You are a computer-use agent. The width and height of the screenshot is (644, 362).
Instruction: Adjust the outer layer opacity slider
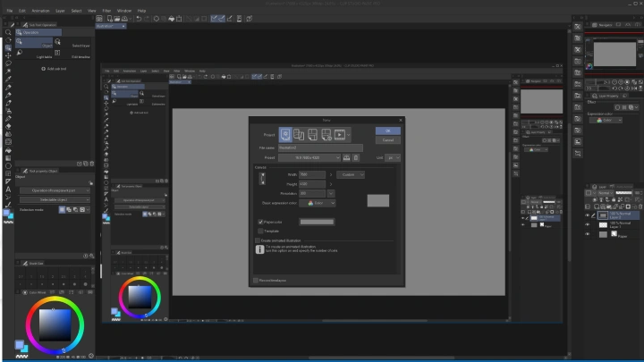(624, 193)
